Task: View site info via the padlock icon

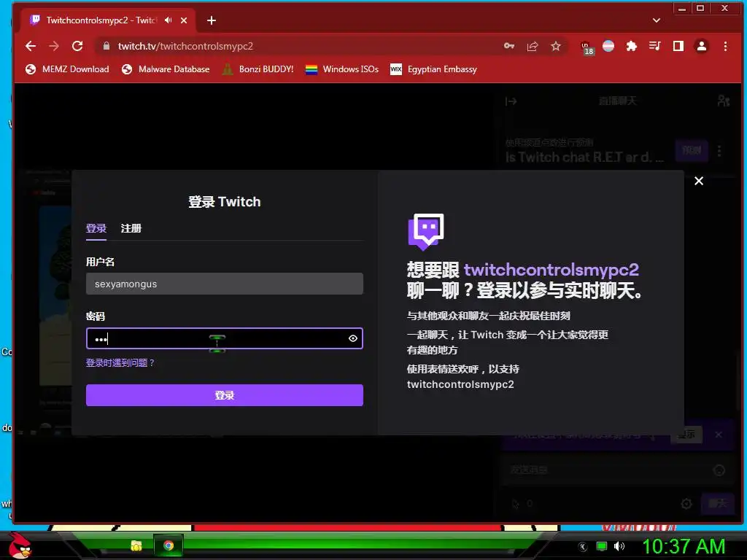Action: 107,46
